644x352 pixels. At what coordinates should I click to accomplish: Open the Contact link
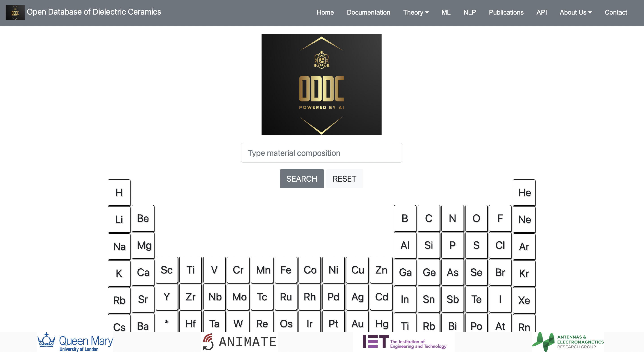click(x=616, y=12)
